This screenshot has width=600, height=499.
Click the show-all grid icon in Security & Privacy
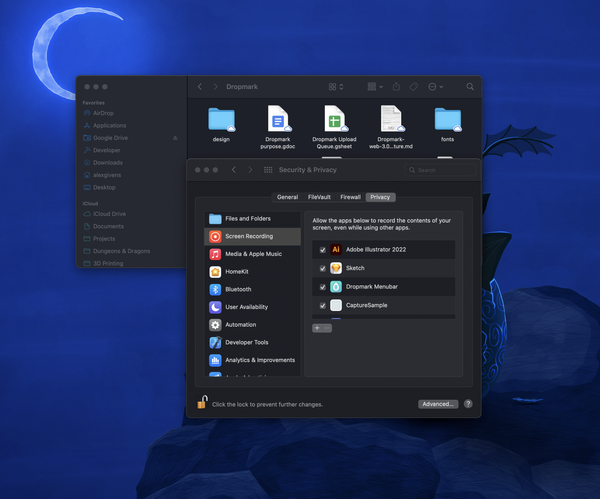click(267, 170)
